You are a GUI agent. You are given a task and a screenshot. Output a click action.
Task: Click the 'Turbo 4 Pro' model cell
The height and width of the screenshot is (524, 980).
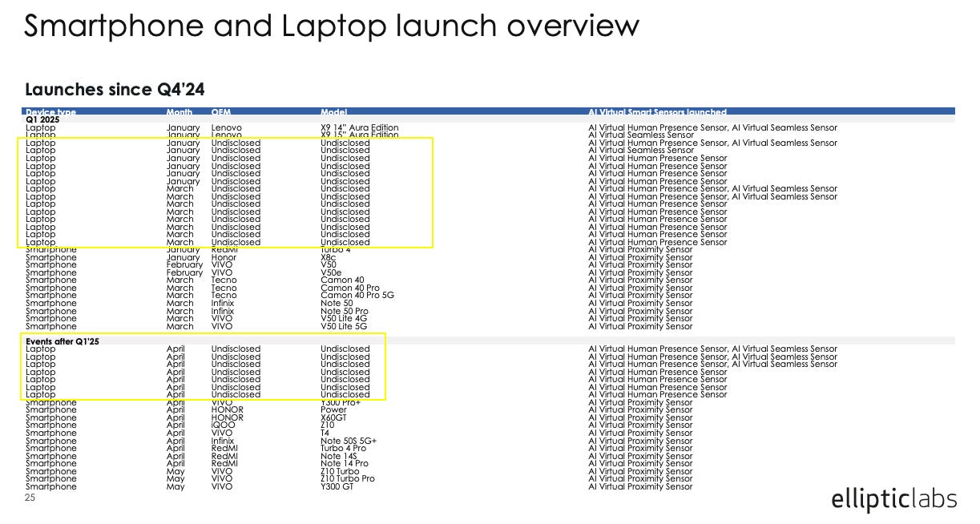click(343, 448)
